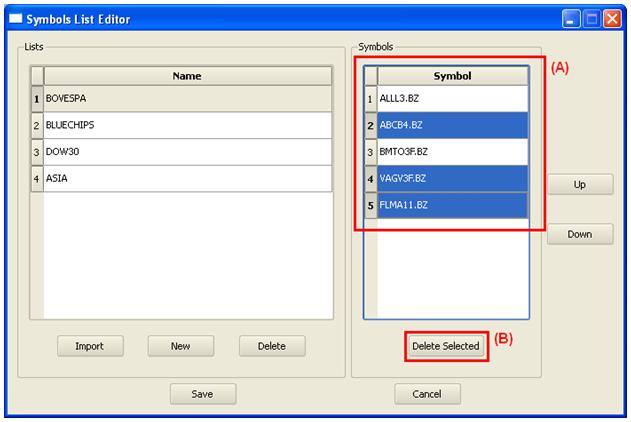Select FLMA11.BZ in symbols table
Screen dimensions: 631x422
coord(452,204)
